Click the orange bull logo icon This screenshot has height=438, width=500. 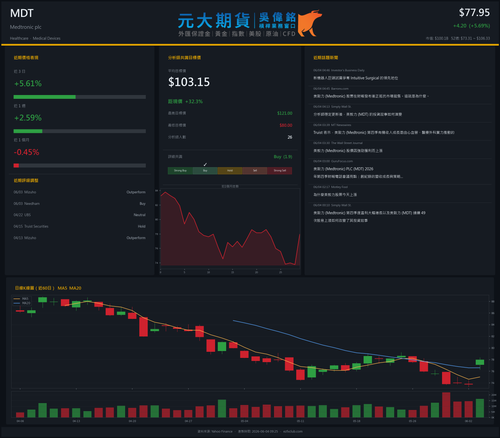pos(310,23)
